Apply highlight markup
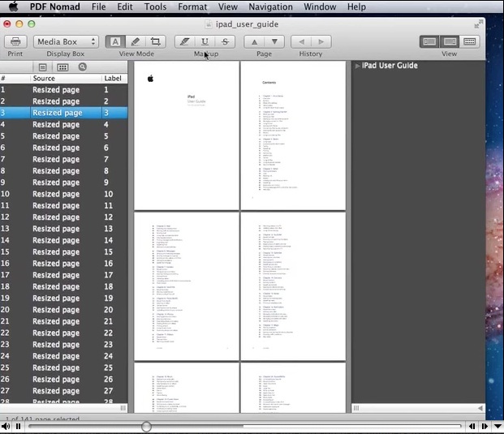This screenshot has height=434, width=504. coord(184,41)
